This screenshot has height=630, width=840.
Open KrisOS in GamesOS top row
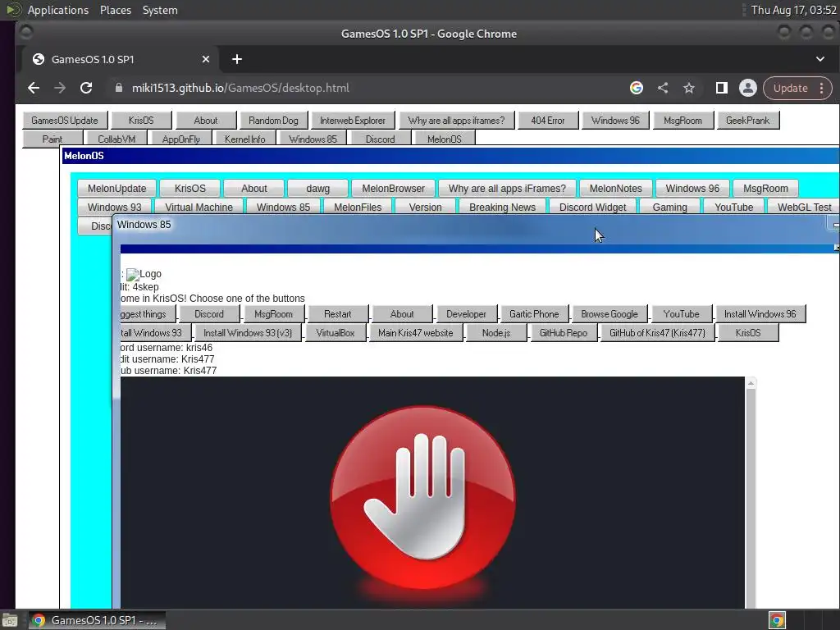pyautogui.click(x=141, y=121)
